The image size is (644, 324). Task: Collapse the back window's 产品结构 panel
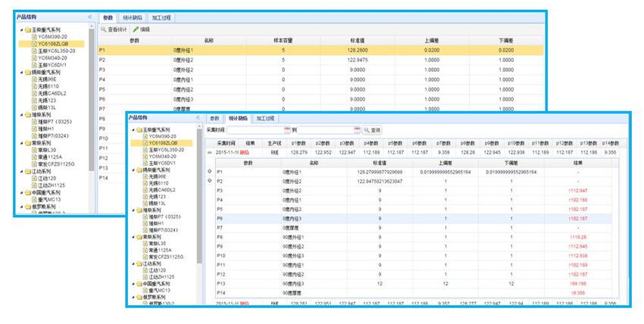(x=89, y=16)
